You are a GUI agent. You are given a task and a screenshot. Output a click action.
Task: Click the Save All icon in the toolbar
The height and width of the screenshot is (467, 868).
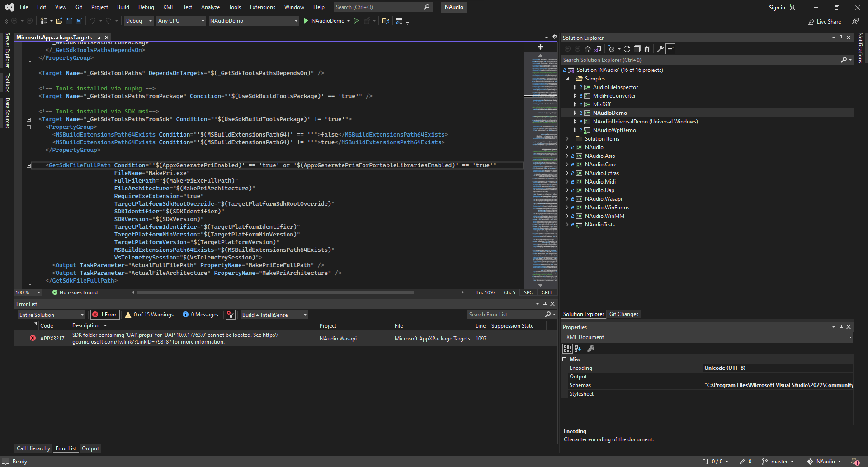tap(79, 21)
